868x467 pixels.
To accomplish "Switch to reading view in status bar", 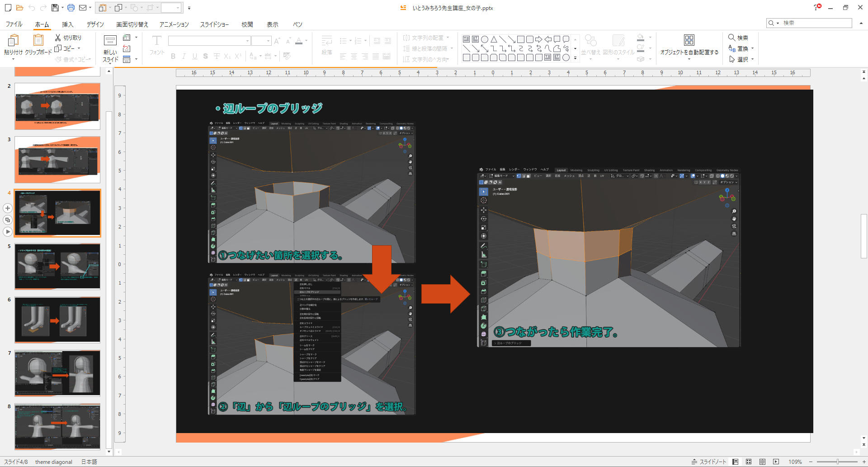I will tap(762, 462).
